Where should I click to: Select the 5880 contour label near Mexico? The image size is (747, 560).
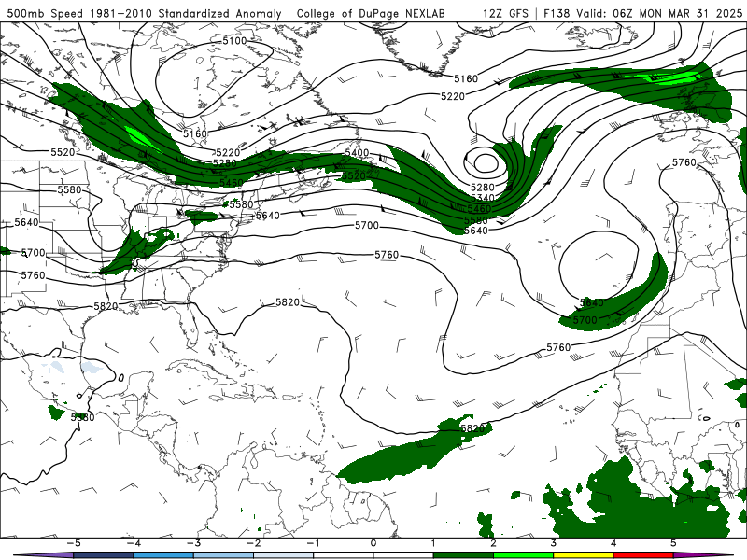point(82,417)
